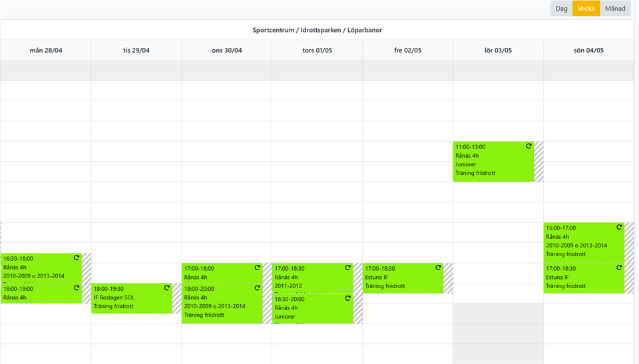Open the mån 28/04 day header

tap(45, 51)
